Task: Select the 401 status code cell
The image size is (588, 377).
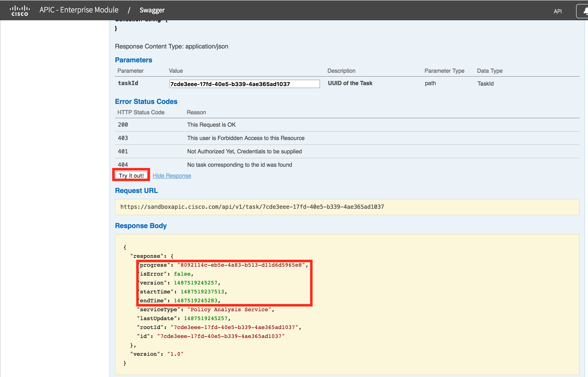Action: click(x=123, y=151)
